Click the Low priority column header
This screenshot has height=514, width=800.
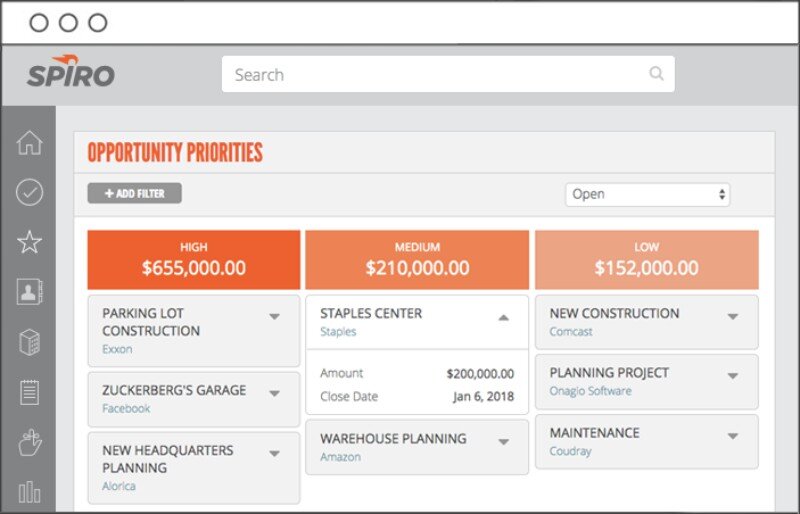(646, 260)
